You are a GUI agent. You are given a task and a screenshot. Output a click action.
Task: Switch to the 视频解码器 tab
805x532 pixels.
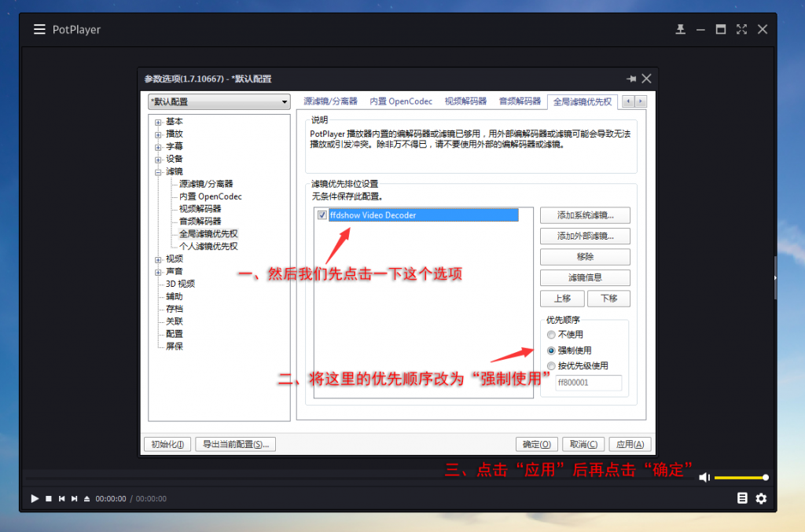click(x=465, y=101)
